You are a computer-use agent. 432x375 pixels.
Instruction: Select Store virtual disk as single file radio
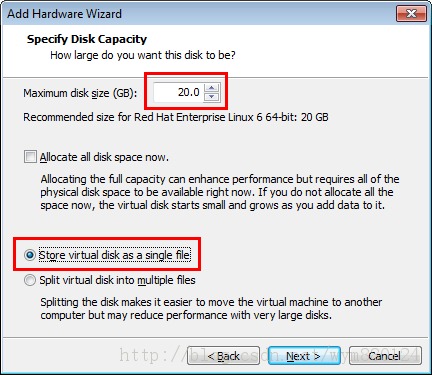click(x=30, y=255)
